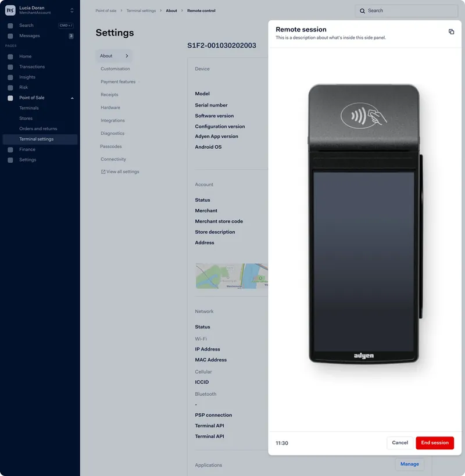
Task: Click the Insights sidebar icon
Action: [x=10, y=77]
